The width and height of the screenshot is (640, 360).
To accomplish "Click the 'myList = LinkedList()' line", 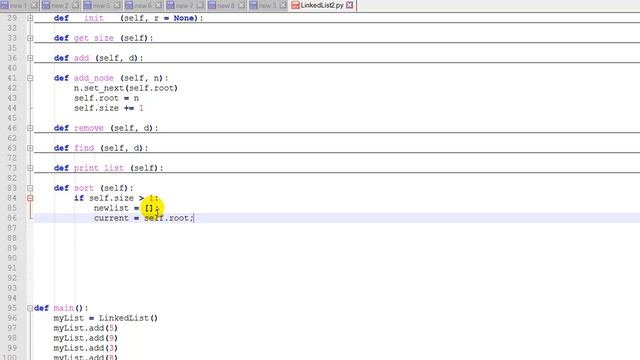I will click(x=106, y=318).
